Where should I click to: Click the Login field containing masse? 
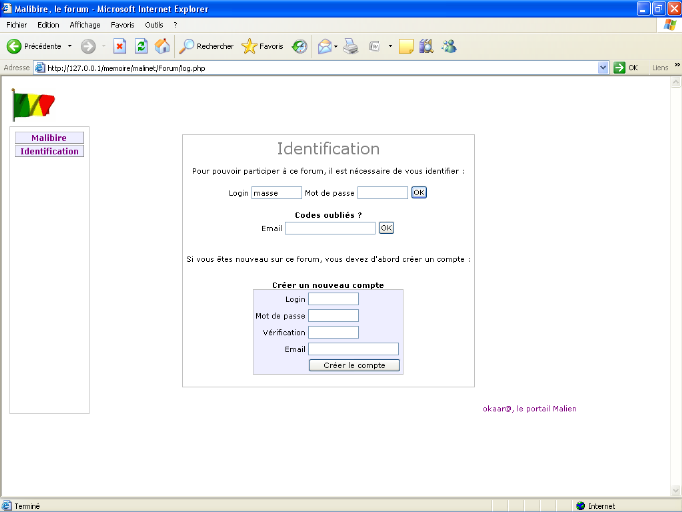276,193
